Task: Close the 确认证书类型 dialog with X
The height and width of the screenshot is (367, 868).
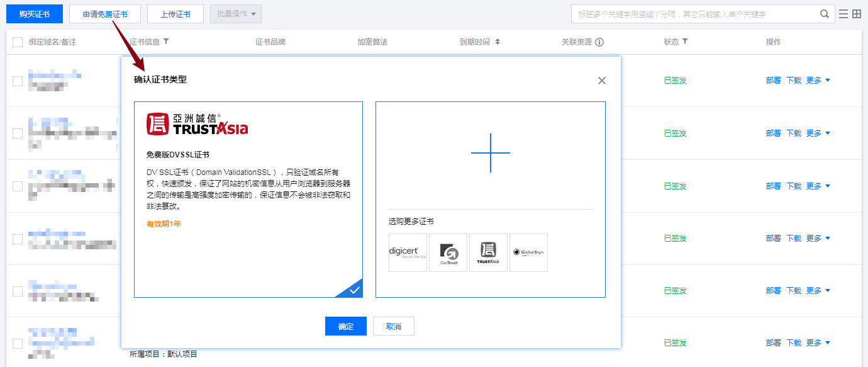Action: (602, 81)
